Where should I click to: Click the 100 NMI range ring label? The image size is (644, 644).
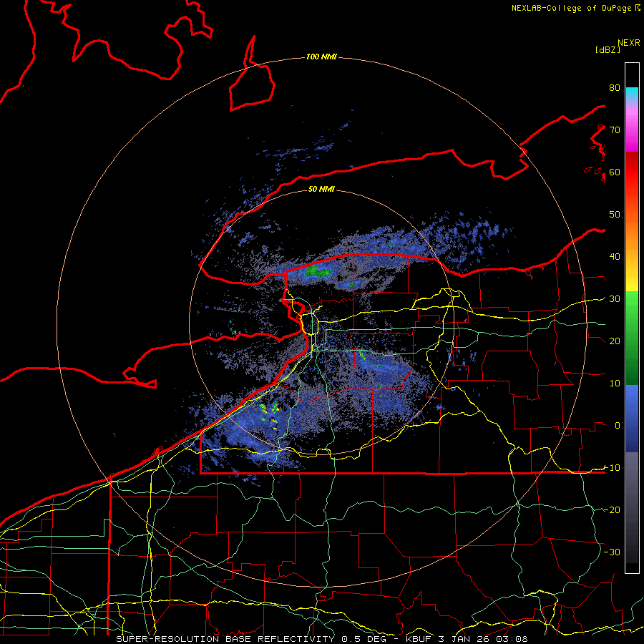(x=321, y=57)
